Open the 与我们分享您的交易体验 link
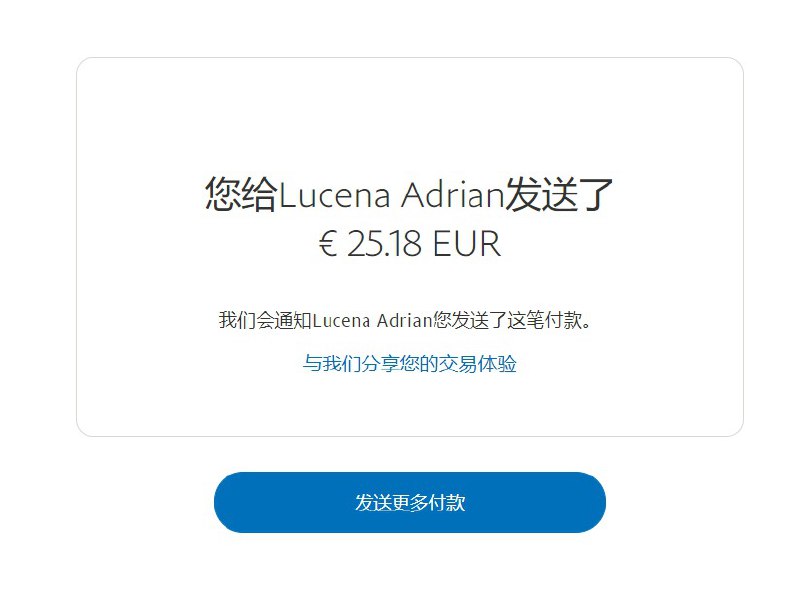 [x=410, y=364]
